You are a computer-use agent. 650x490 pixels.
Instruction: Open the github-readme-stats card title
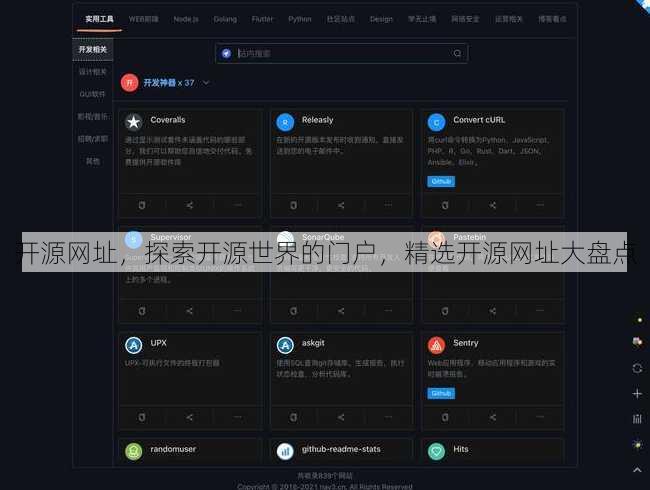click(341, 449)
